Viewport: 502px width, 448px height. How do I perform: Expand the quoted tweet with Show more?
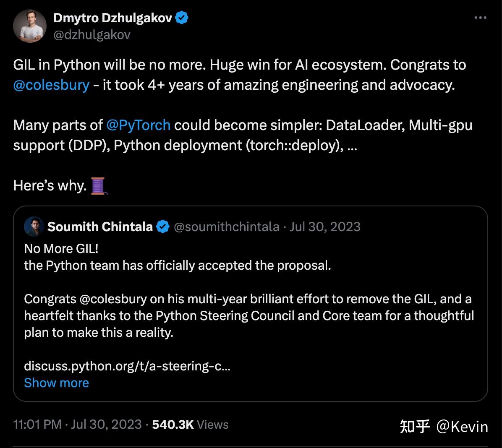pos(57,383)
